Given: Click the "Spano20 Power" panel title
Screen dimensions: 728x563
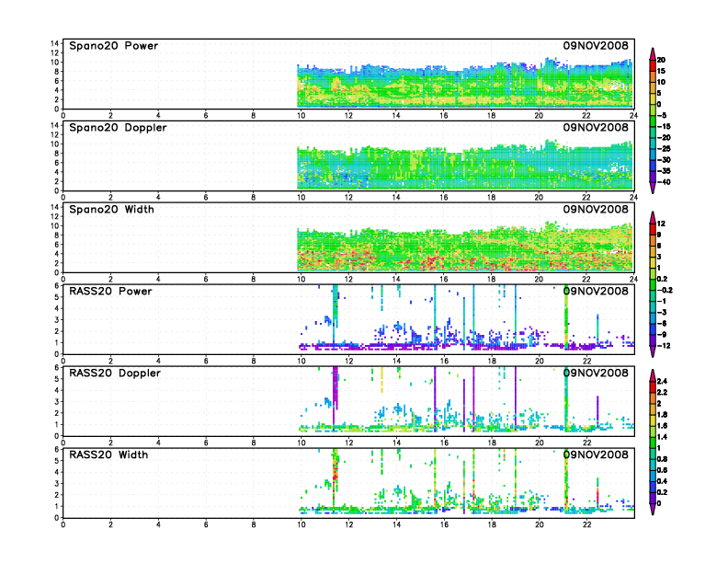Looking at the screenshot, I should tap(114, 45).
